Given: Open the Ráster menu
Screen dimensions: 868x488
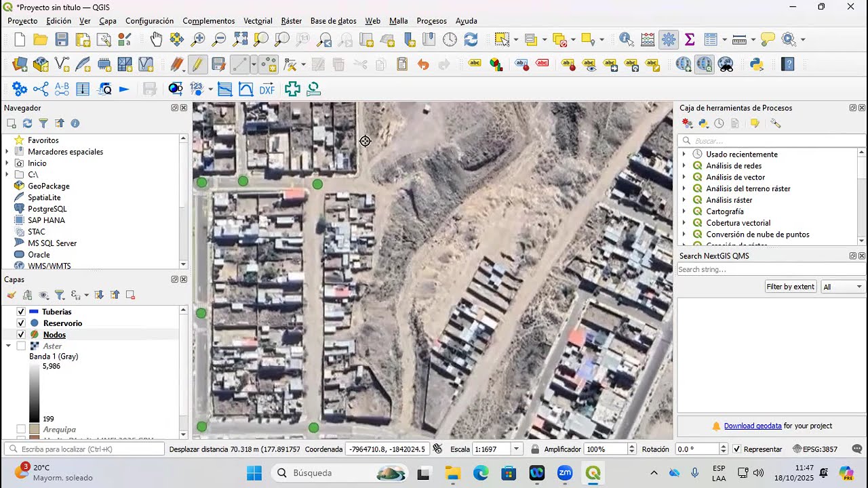Looking at the screenshot, I should 292,21.
